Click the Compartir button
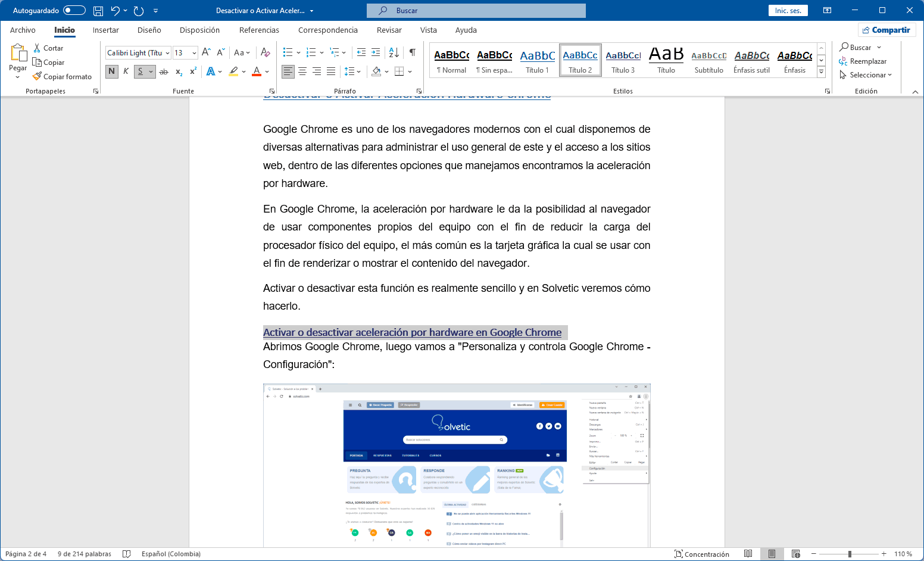Viewport: 924px width, 561px height. click(x=886, y=30)
